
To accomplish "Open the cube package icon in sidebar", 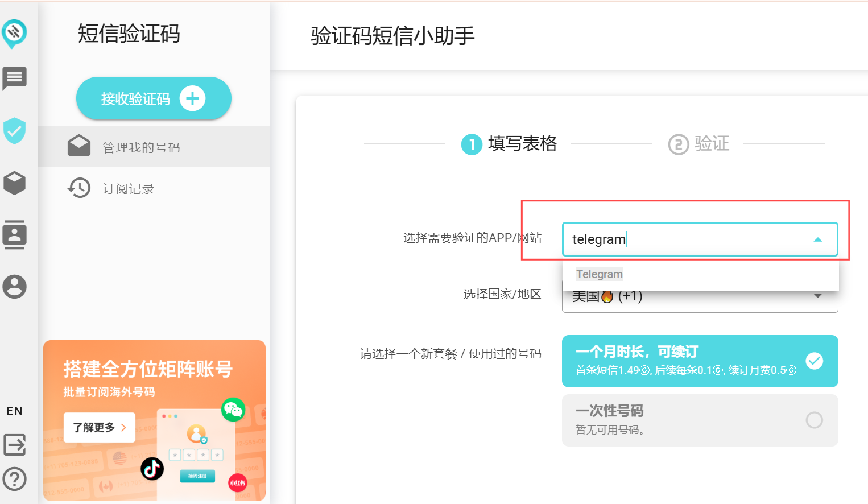I will pos(14,183).
